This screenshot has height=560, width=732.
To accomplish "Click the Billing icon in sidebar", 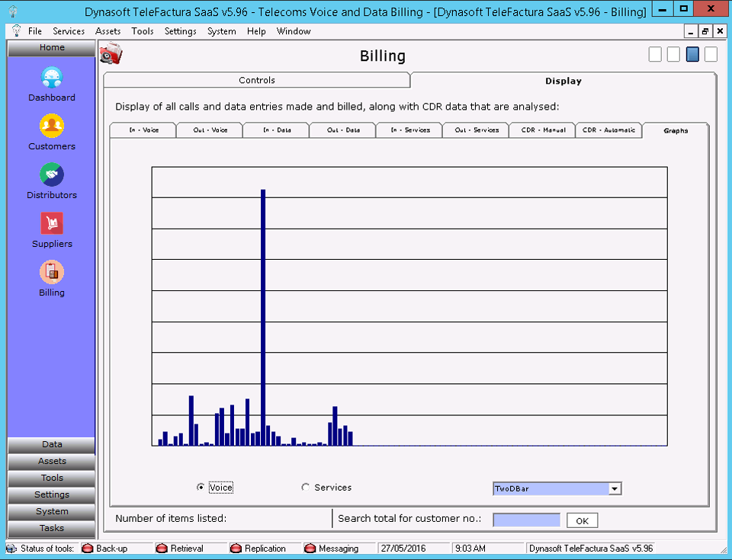I will [x=52, y=273].
